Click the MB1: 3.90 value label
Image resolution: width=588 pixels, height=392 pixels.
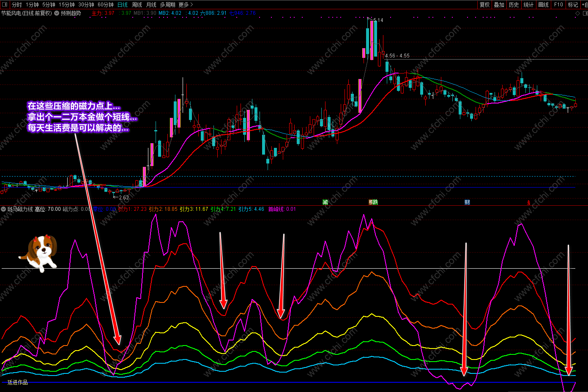145,13
